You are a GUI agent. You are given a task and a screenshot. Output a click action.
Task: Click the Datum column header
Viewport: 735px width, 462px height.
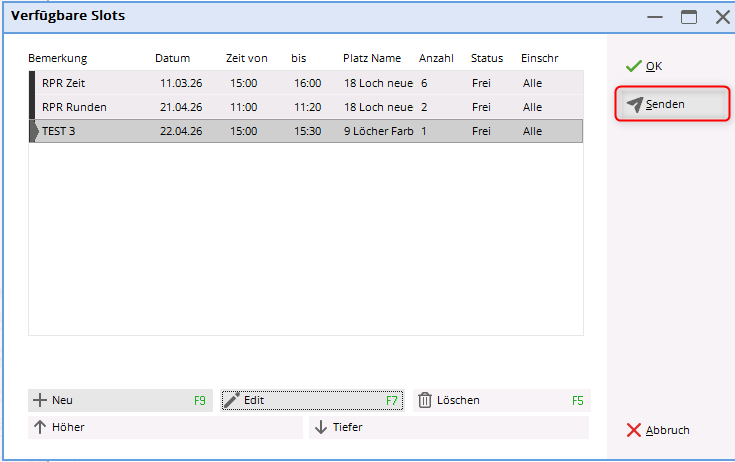tap(172, 58)
